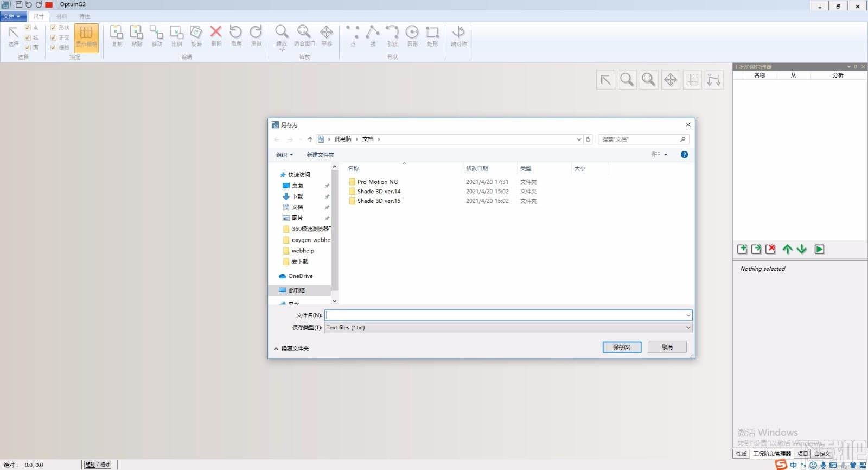Screen dimensions: 868x470
Task: Run analysis with green play icon
Action: pos(819,249)
